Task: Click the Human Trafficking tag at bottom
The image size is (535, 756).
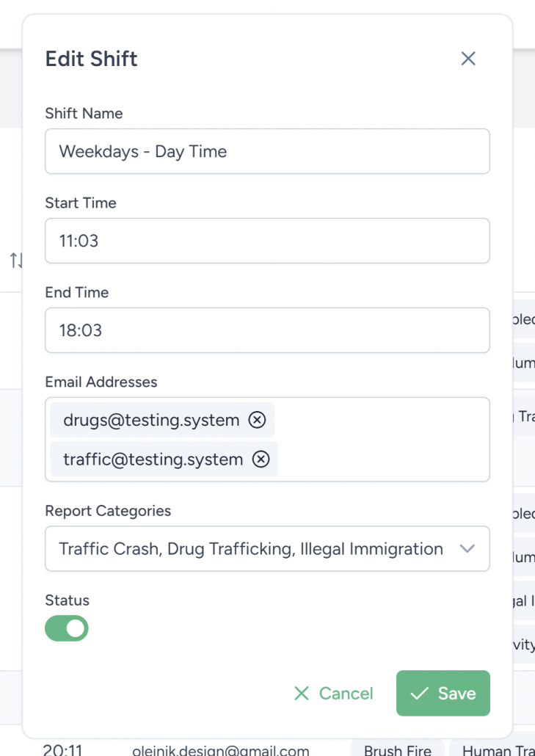Action: (x=493, y=750)
